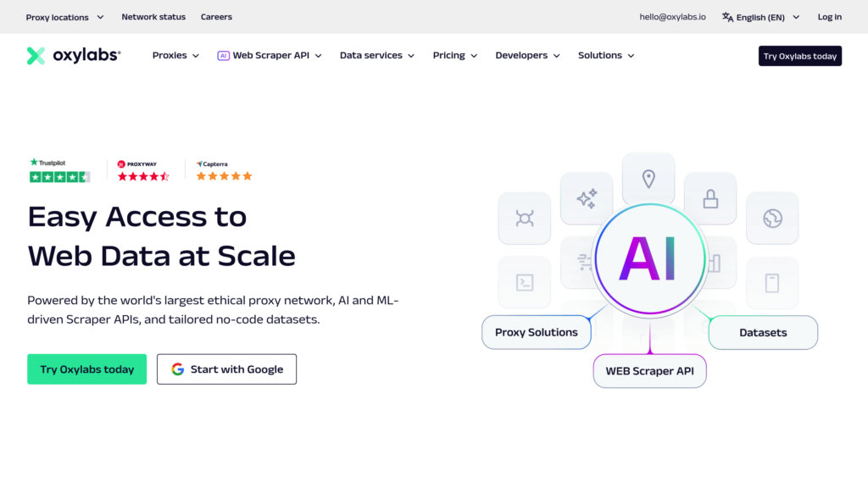
Task: Click the central AI circle graphic
Action: (649, 258)
